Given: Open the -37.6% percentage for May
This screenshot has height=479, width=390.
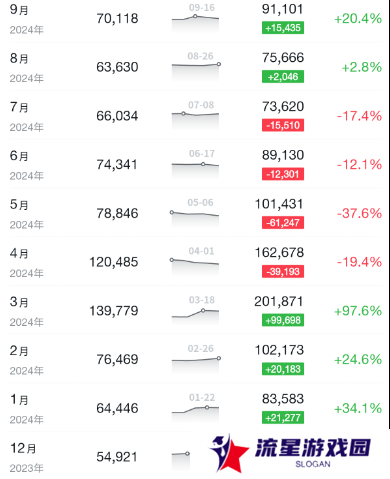Looking at the screenshot, I should tap(359, 213).
